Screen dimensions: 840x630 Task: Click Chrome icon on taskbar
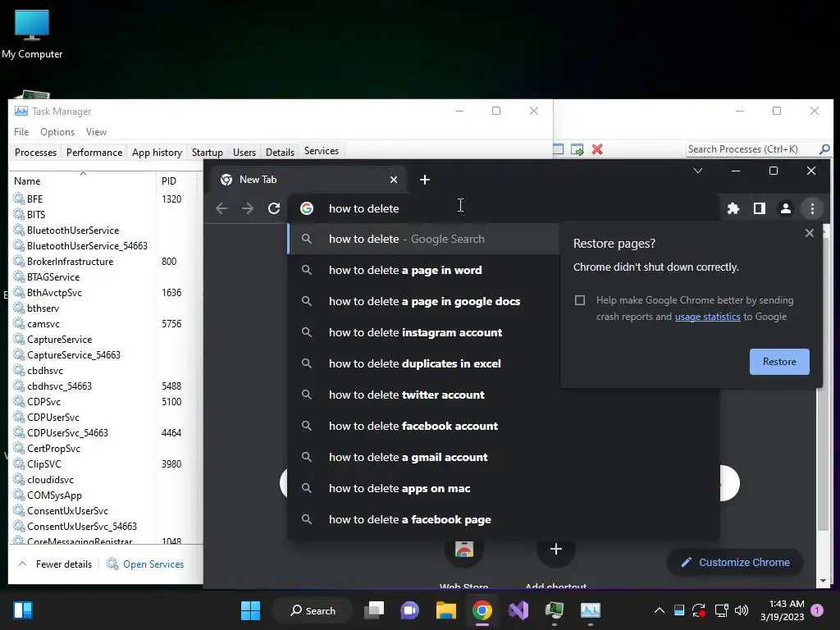(x=482, y=610)
